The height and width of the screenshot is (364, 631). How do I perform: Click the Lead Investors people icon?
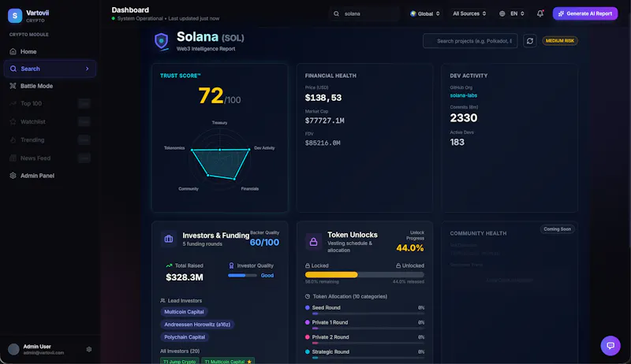click(x=162, y=300)
